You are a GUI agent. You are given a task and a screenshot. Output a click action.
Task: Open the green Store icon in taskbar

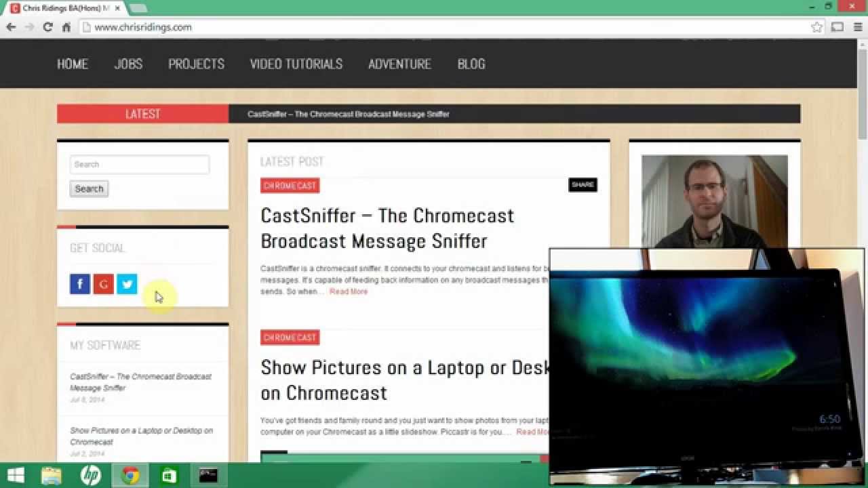click(x=169, y=476)
